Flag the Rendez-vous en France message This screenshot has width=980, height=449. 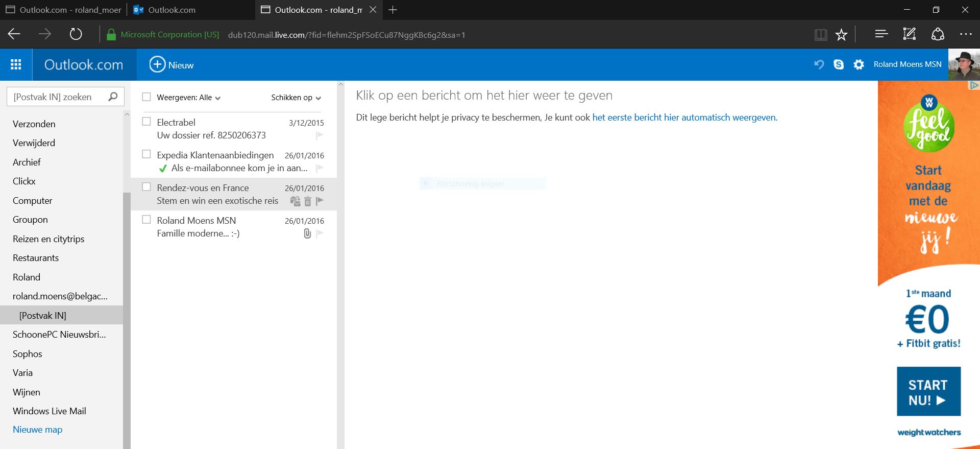[320, 201]
